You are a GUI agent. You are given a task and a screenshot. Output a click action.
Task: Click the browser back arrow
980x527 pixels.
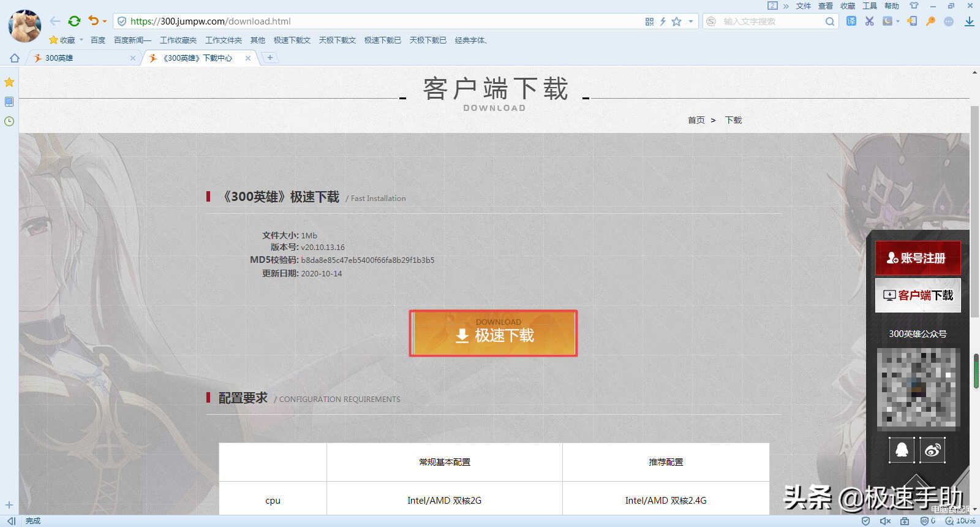click(55, 21)
